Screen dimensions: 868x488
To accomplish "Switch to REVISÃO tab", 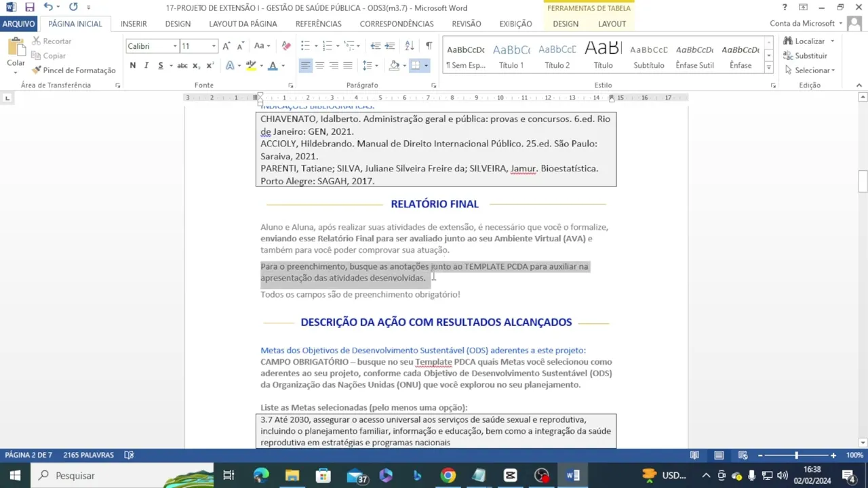I will tap(467, 24).
